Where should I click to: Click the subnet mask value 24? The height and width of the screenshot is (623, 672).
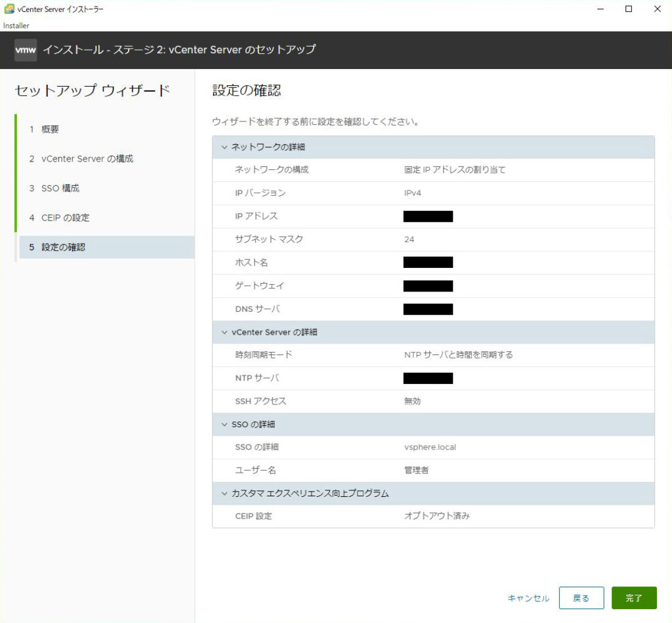409,239
